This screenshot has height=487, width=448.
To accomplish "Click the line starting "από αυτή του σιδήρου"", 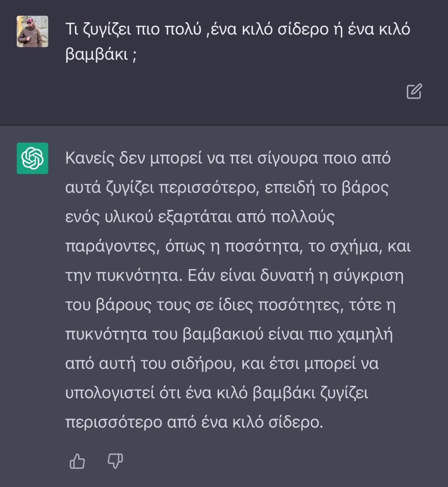I will [x=222, y=364].
